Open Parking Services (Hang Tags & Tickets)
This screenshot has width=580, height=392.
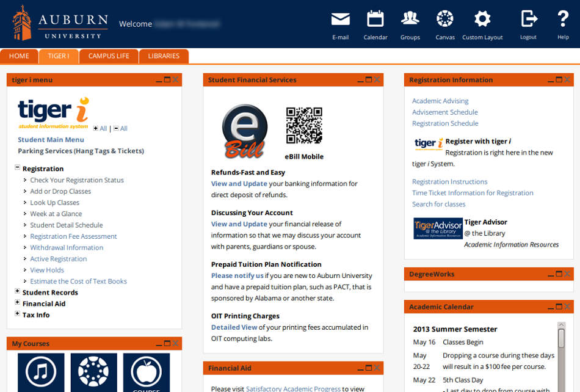(x=81, y=151)
